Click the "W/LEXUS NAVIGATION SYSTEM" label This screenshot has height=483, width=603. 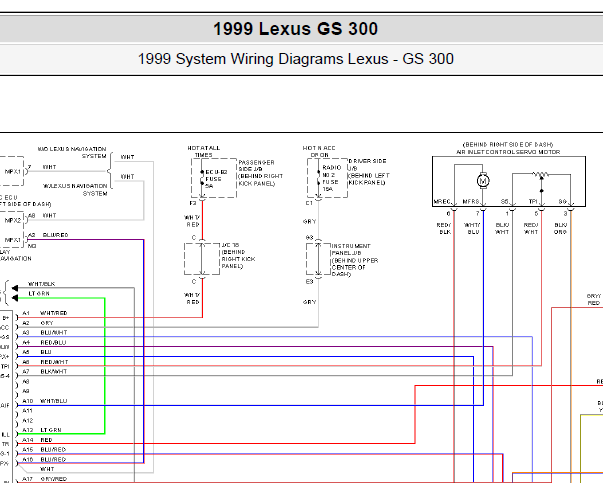coord(75,190)
